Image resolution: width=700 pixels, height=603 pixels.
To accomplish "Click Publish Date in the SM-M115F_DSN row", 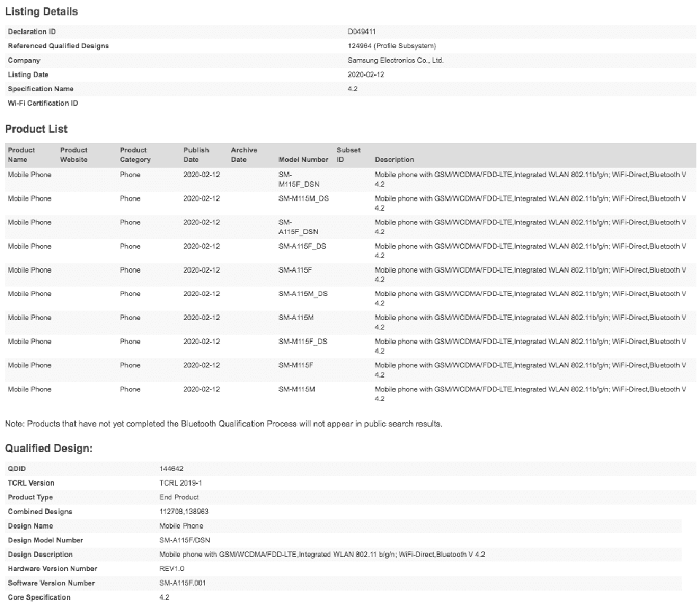I will [201, 175].
